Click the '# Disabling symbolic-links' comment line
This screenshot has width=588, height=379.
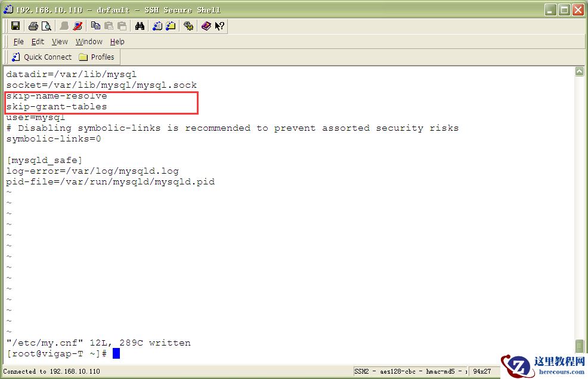(233, 128)
